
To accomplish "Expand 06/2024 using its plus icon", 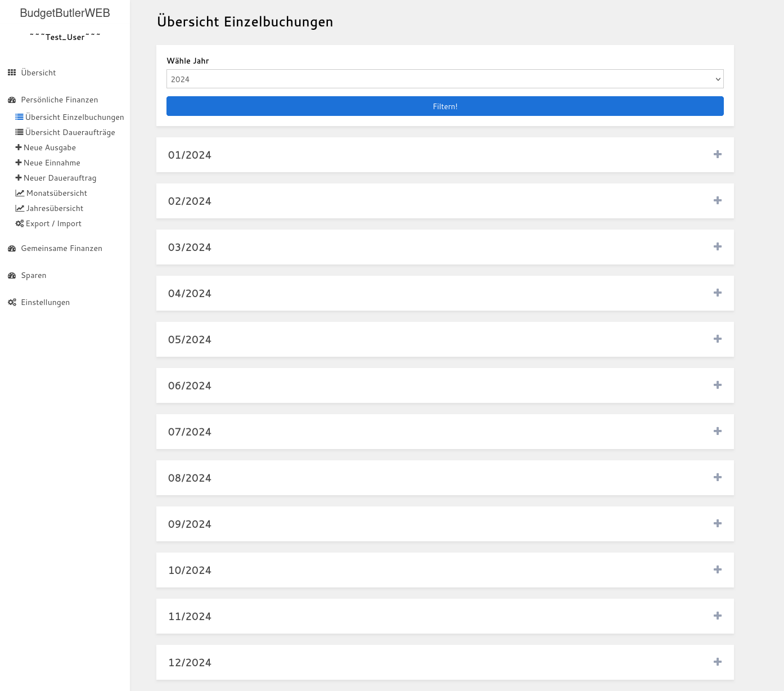I will 717,385.
